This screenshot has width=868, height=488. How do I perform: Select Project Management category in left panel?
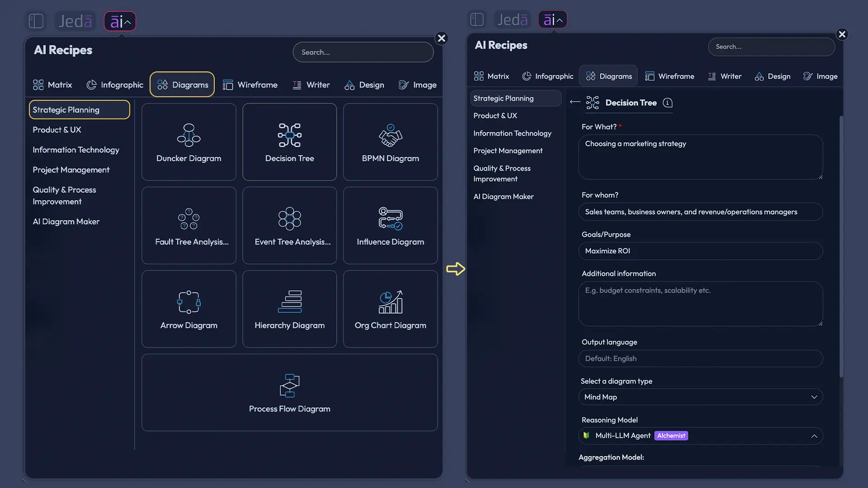(71, 170)
